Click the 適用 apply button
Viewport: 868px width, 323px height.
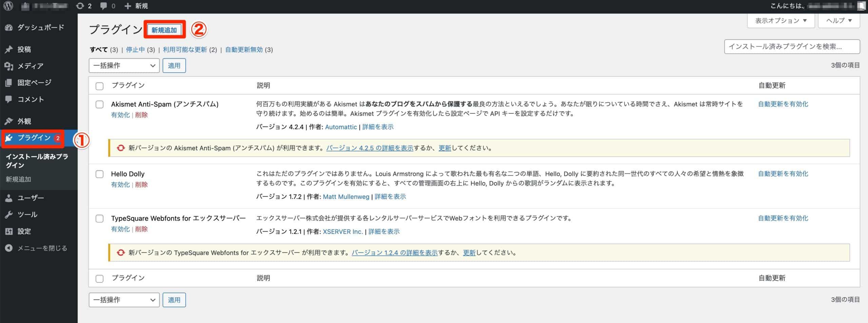coord(174,65)
